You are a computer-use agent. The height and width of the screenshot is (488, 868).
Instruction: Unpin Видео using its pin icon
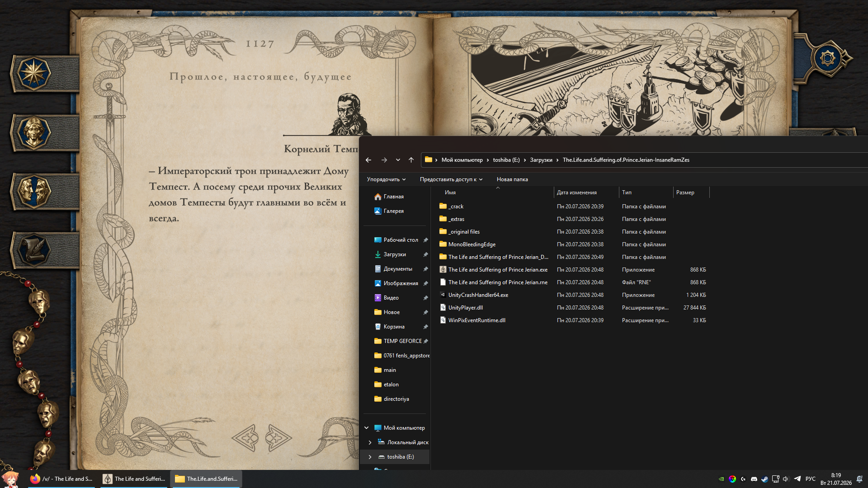tap(425, 298)
